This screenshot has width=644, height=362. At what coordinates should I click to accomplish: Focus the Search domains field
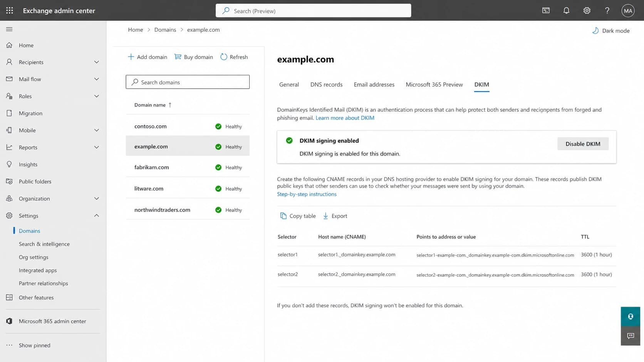pos(188,82)
